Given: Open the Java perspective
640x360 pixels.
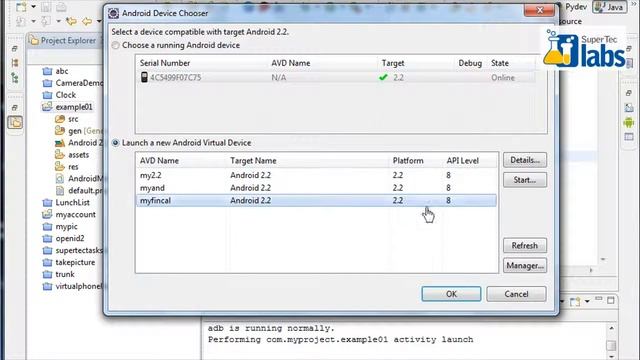Looking at the screenshot, I should 610,7.
